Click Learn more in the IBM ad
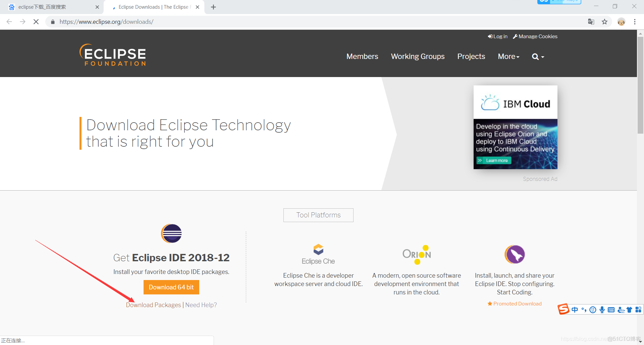The image size is (644, 345). point(494,160)
